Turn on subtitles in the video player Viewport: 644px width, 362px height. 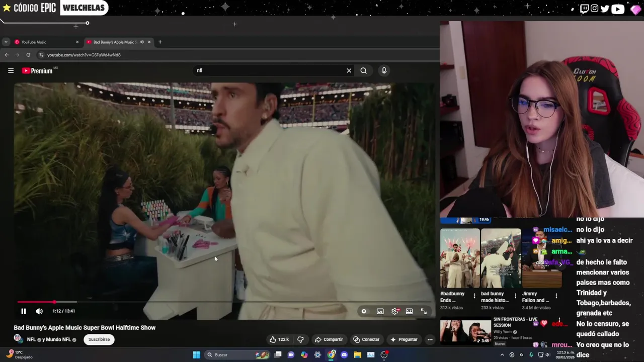(380, 311)
